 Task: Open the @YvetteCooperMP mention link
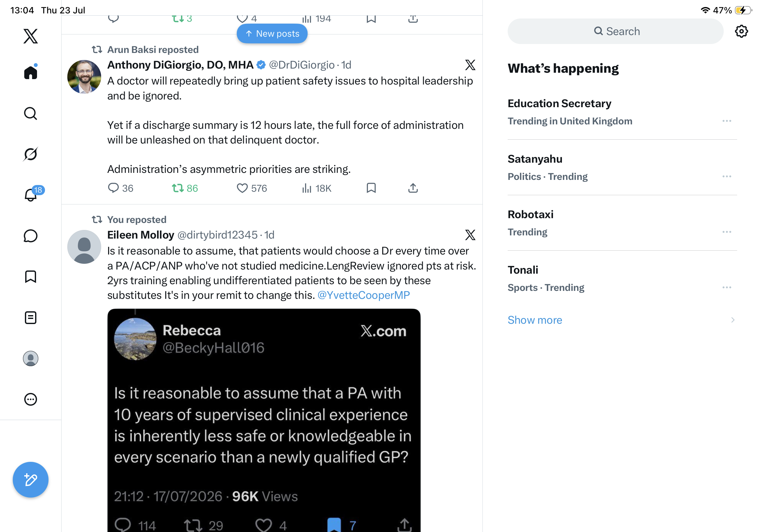[x=364, y=295]
